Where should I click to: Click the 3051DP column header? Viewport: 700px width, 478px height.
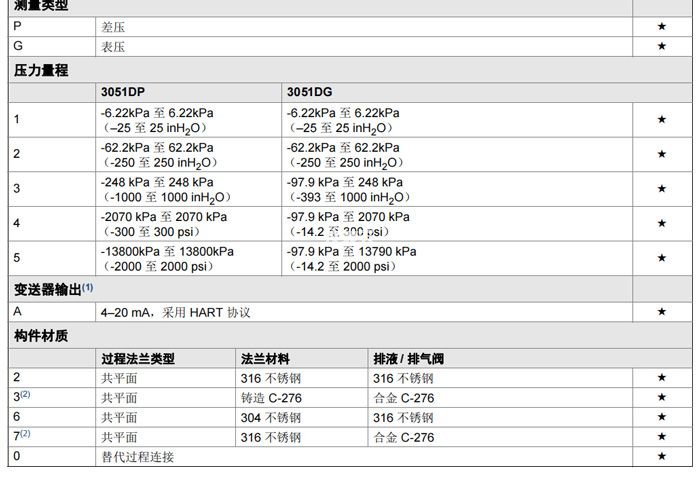click(x=188, y=92)
